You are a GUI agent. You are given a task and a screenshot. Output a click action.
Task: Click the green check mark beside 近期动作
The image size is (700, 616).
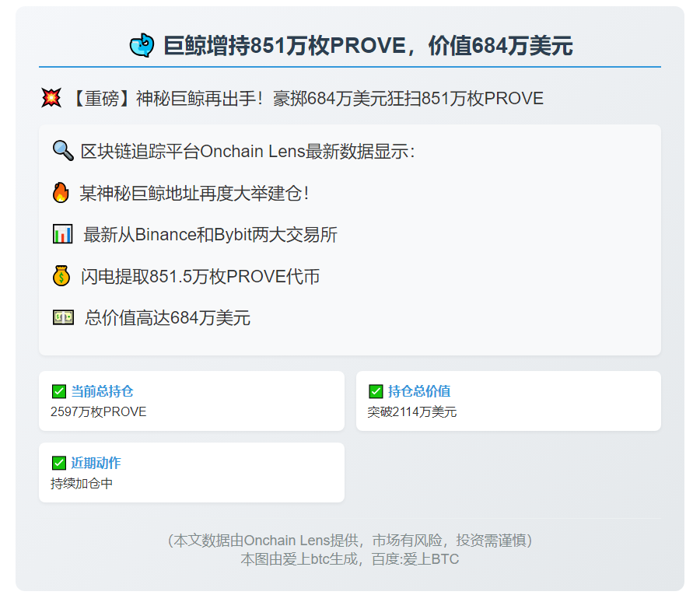tap(58, 463)
